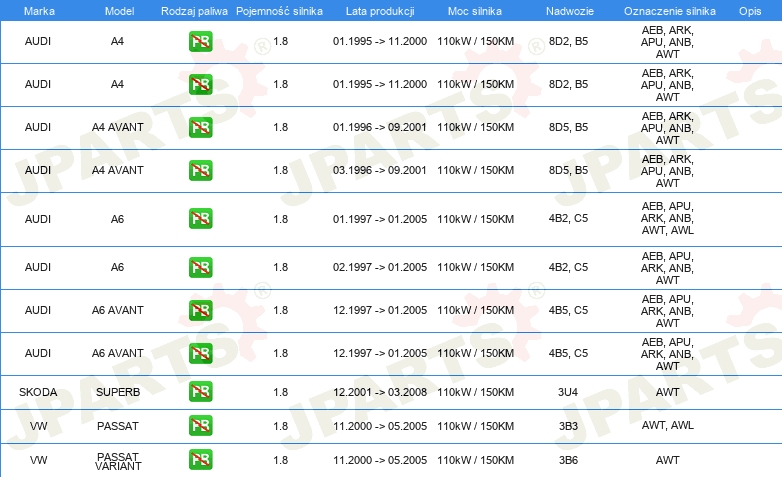Image resolution: width=782 pixels, height=477 pixels.
Task: Click the 12.2001 -> 03.2008 production years cell
Action: pos(380,392)
